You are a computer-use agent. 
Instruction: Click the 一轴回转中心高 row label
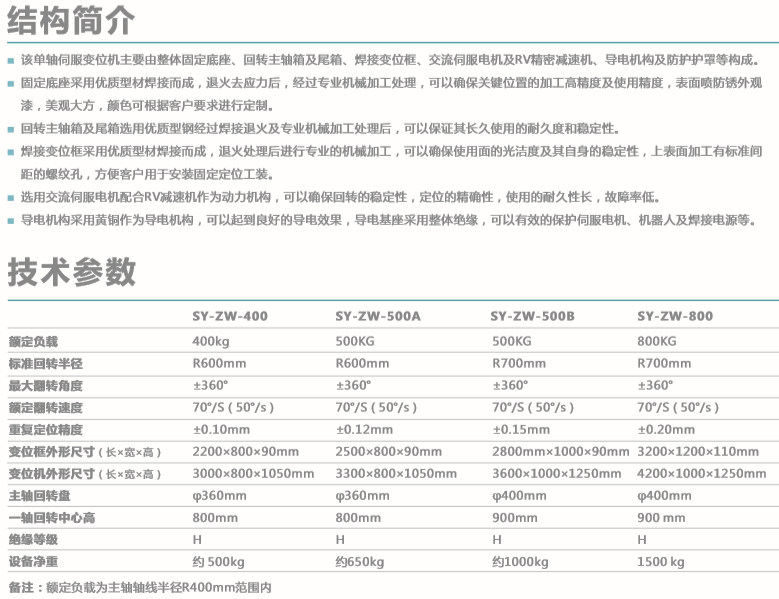pyautogui.click(x=52, y=518)
